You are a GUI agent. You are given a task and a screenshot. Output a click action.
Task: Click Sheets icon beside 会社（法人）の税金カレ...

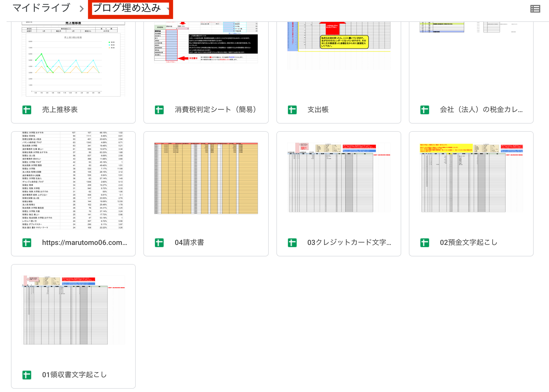point(425,110)
